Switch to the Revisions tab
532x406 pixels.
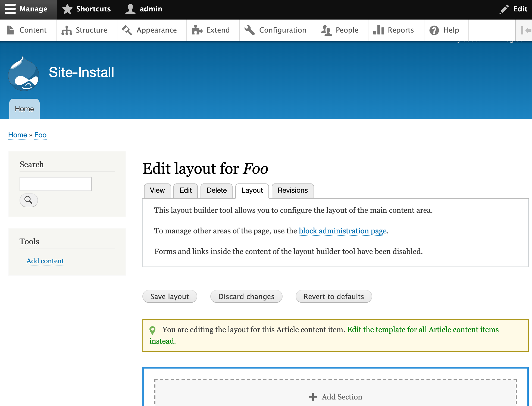[293, 191]
